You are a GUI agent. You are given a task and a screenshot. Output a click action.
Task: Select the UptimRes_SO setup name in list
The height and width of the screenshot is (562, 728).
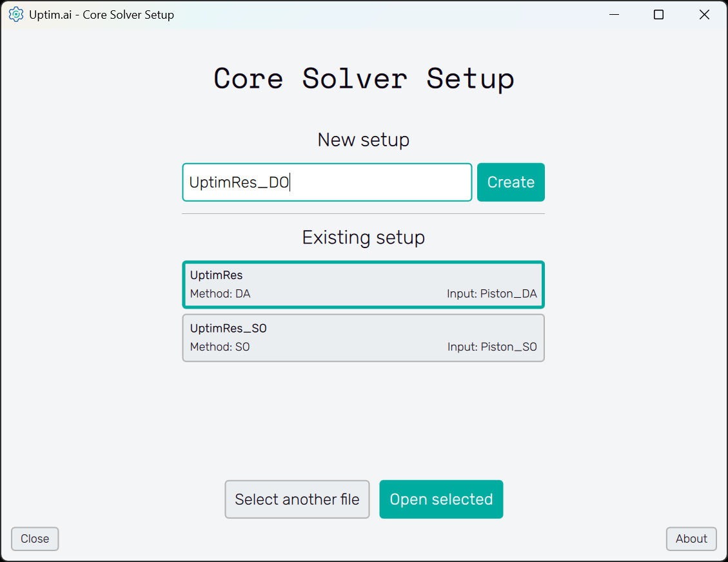pos(228,329)
